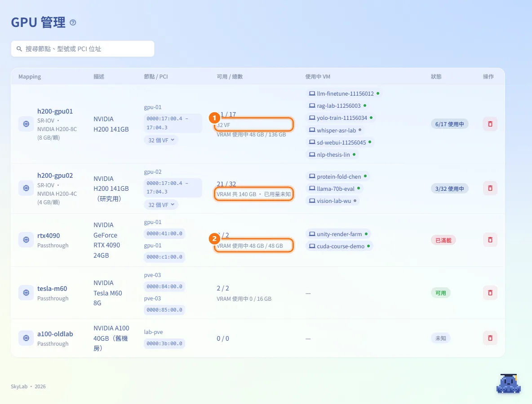This screenshot has height=404, width=532.
Task: Select the h200-gpu02 mapping name
Action: click(55, 176)
